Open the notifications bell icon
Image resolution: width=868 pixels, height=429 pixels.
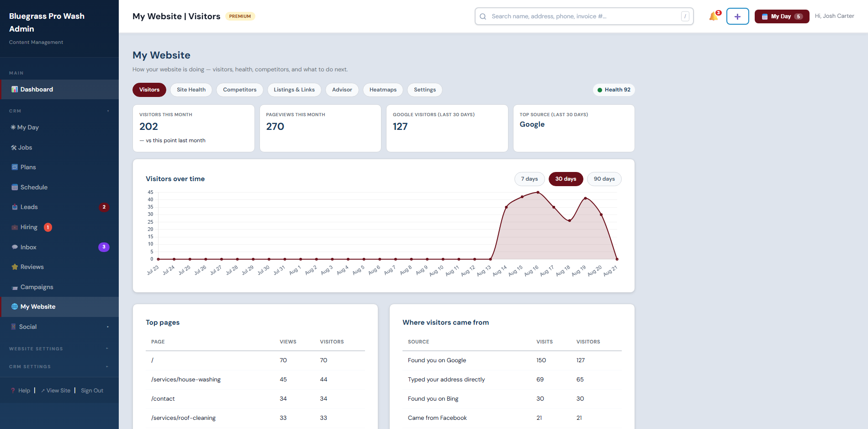pyautogui.click(x=714, y=16)
